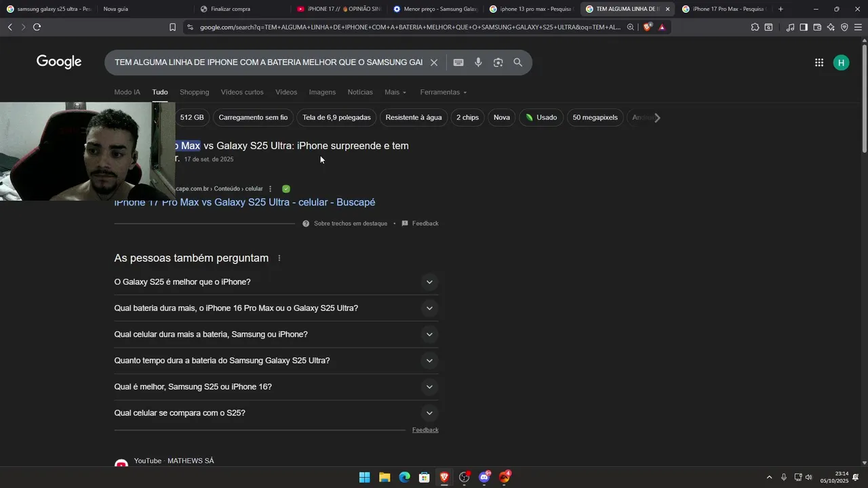Go back to the previous page
Image resolution: width=868 pixels, height=488 pixels.
[x=9, y=27]
